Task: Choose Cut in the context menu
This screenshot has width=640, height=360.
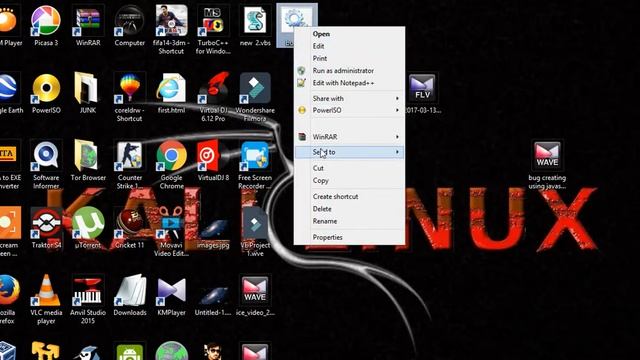Action: pos(349,168)
